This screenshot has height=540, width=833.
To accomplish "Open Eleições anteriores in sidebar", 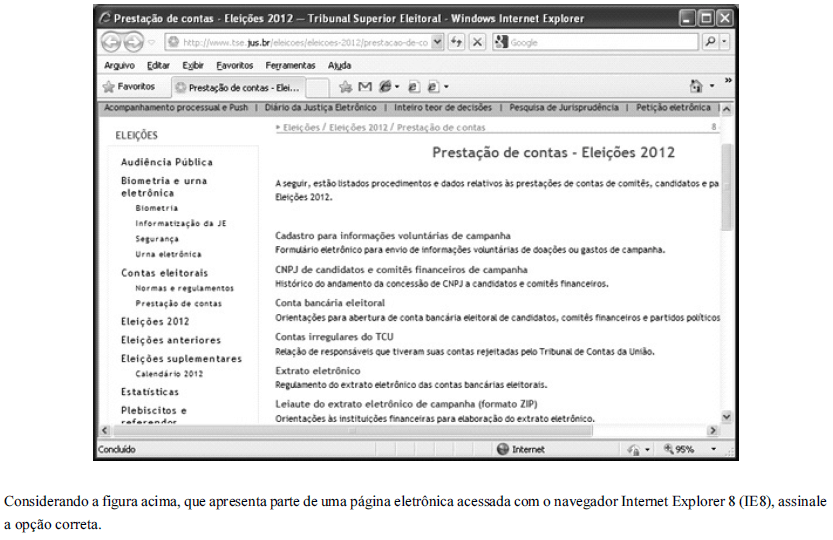I will 171,340.
